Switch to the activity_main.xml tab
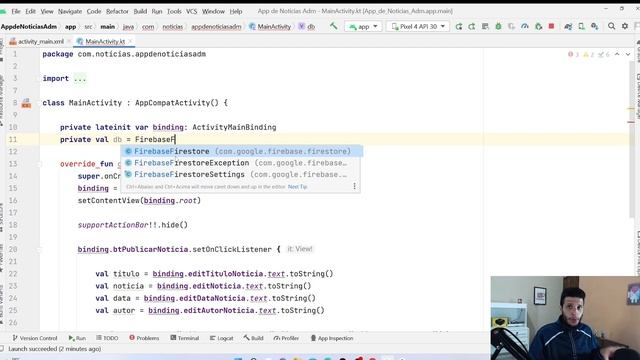640x360 pixels. point(40,41)
